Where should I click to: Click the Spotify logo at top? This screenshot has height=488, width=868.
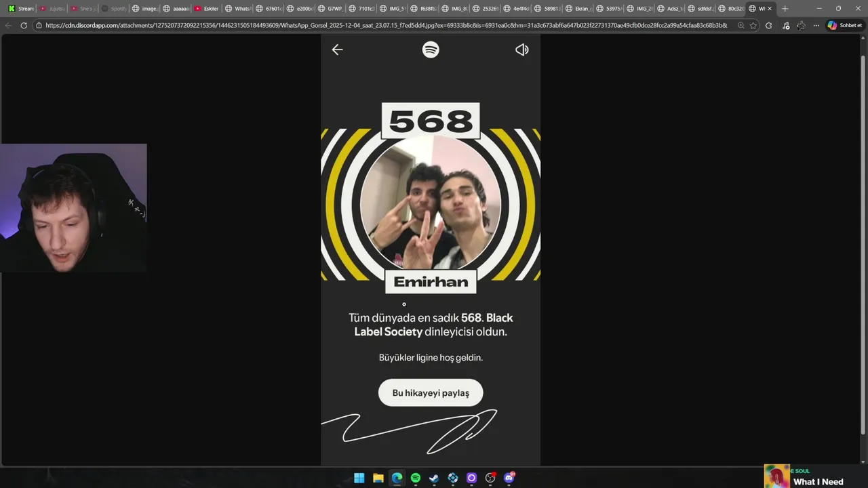[x=431, y=49]
